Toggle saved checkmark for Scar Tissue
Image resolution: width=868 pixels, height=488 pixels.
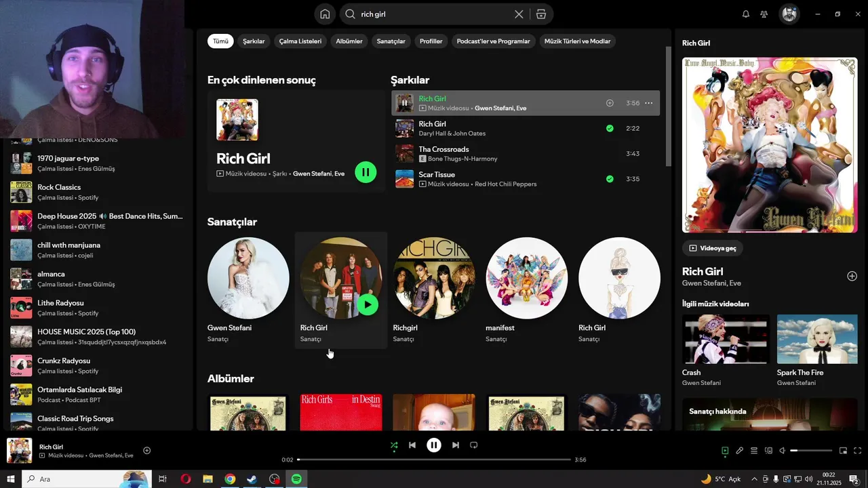tap(610, 179)
